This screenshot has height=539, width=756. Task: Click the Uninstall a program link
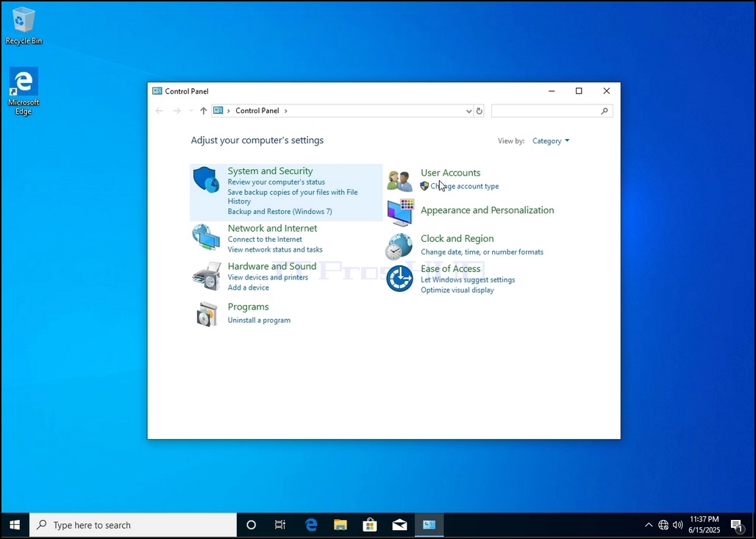tap(259, 320)
